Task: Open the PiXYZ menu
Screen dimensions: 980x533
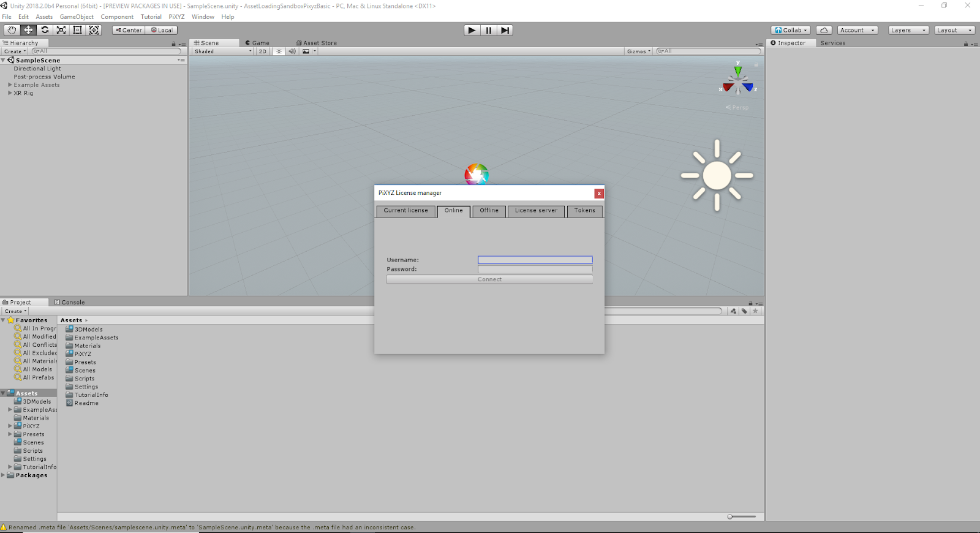Action: click(x=176, y=17)
